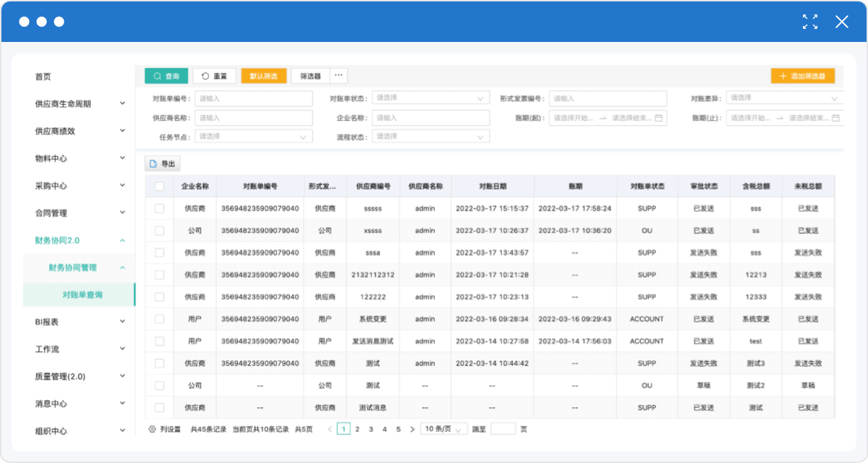Select 对账单查询 in the sidebar
This screenshot has height=463, width=868.
(79, 295)
